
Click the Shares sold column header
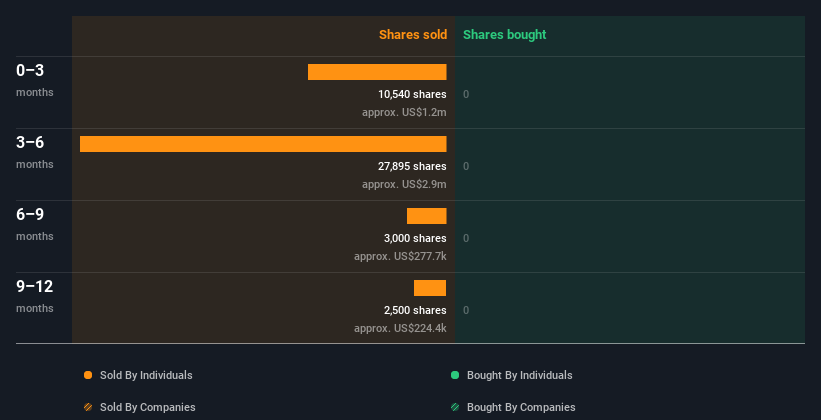pyautogui.click(x=413, y=35)
